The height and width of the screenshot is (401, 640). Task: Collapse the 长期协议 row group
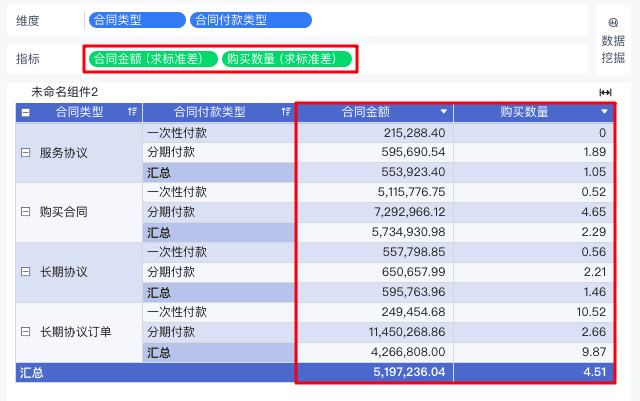pyautogui.click(x=25, y=272)
